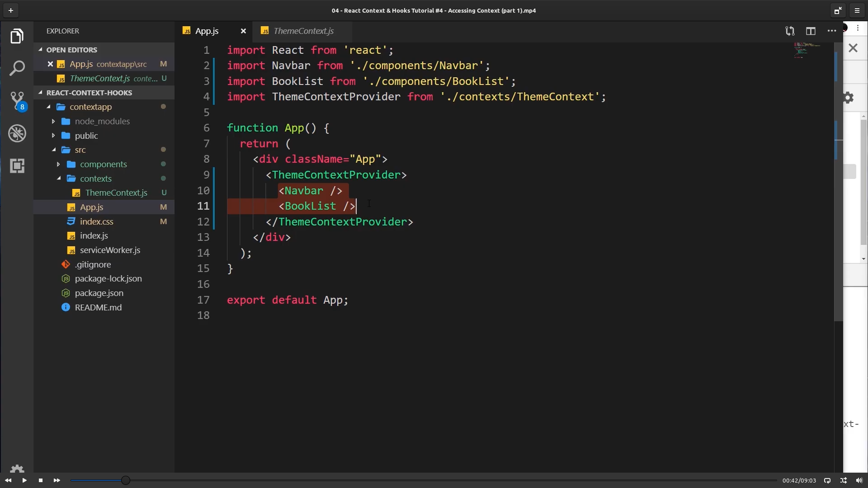Collapse the OPEN EDITORS section
The height and width of the screenshot is (488, 868).
point(71,50)
